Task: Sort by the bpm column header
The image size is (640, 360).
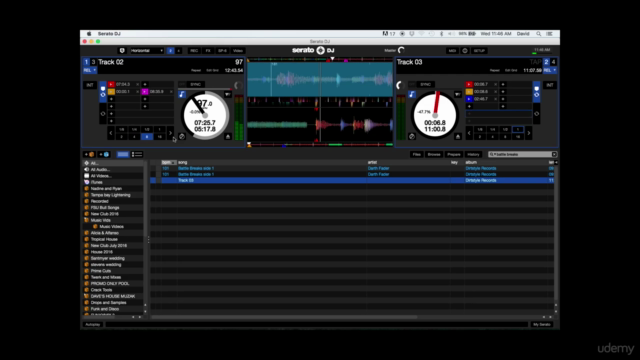Action: (x=168, y=162)
